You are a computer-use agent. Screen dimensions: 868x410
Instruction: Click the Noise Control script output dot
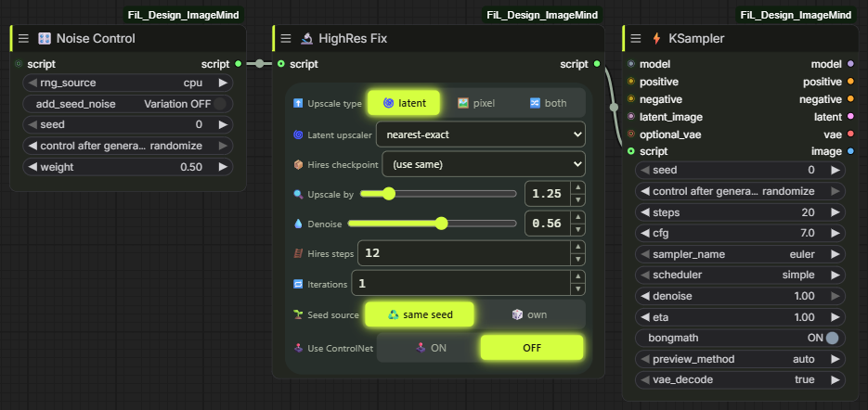point(238,64)
